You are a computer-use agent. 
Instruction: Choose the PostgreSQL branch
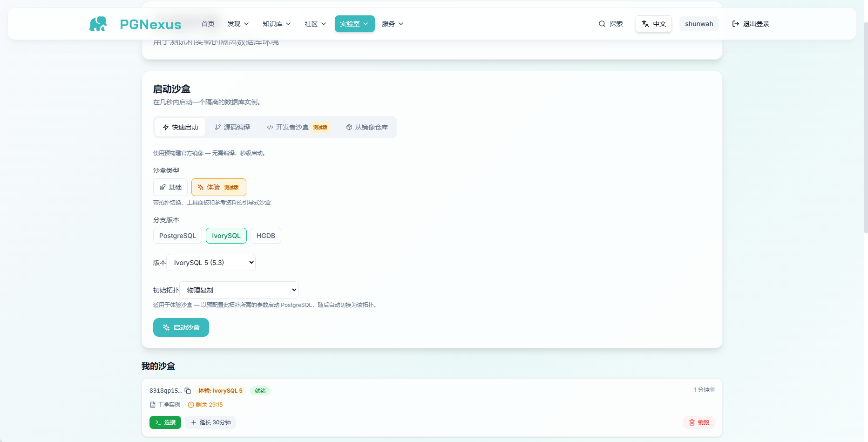pyautogui.click(x=177, y=236)
